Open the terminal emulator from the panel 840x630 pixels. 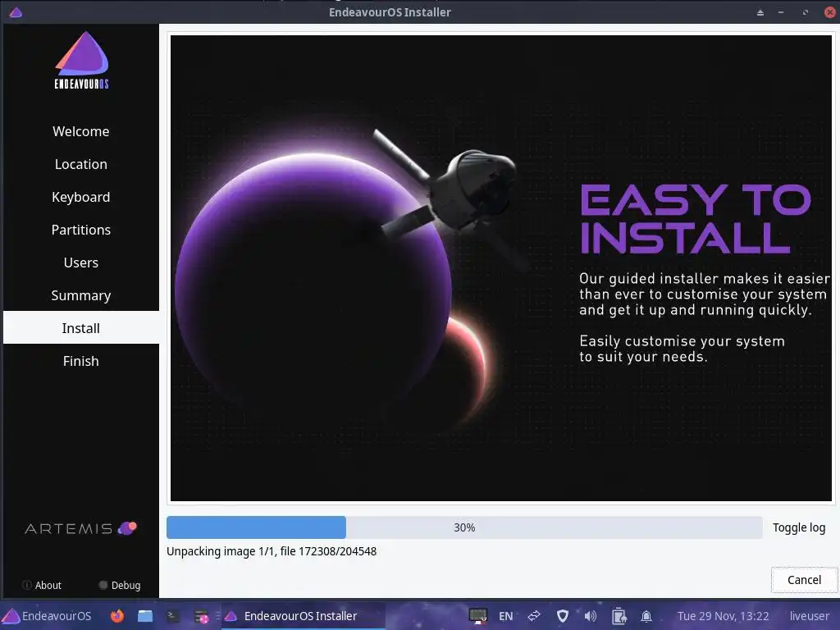tap(172, 616)
